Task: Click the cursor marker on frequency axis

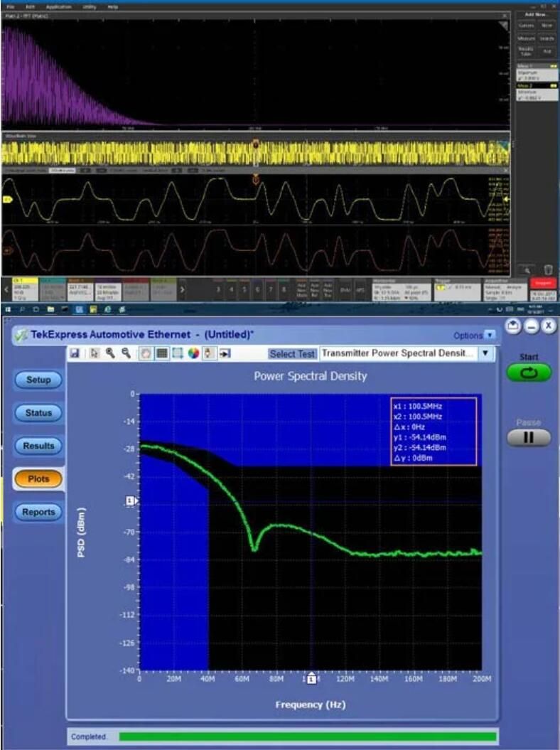Action: [x=311, y=680]
